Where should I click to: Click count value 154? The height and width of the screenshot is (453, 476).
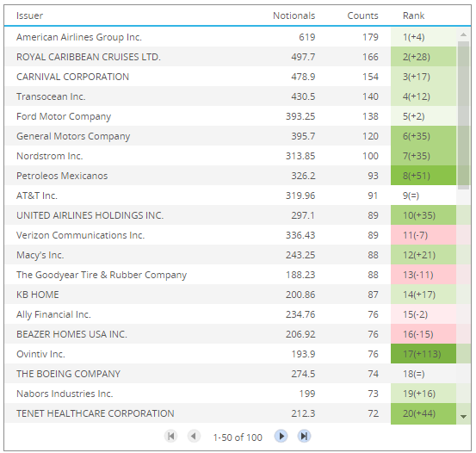tap(370, 77)
